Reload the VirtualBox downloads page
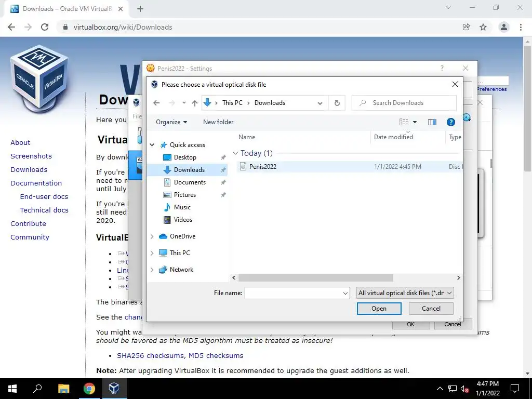This screenshot has width=532, height=399. (45, 27)
